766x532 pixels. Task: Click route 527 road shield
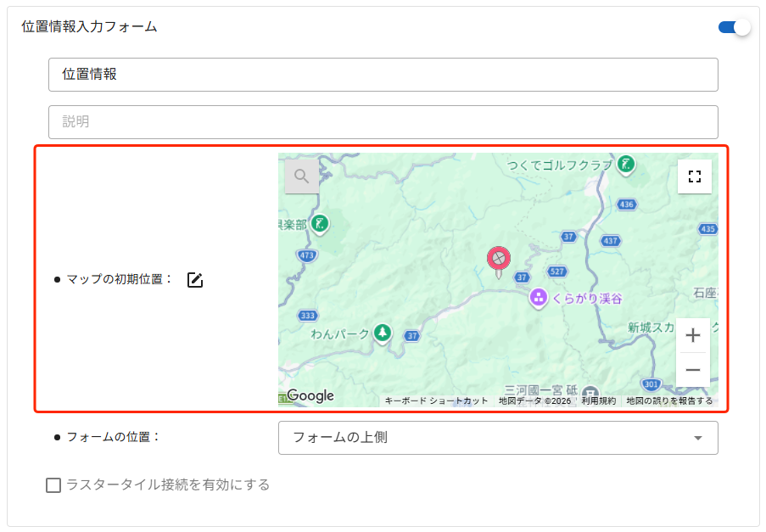[x=557, y=272]
